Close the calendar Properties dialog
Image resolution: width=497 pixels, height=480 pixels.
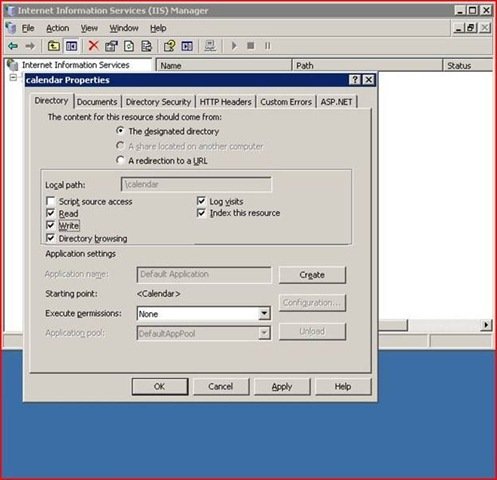click(x=368, y=80)
